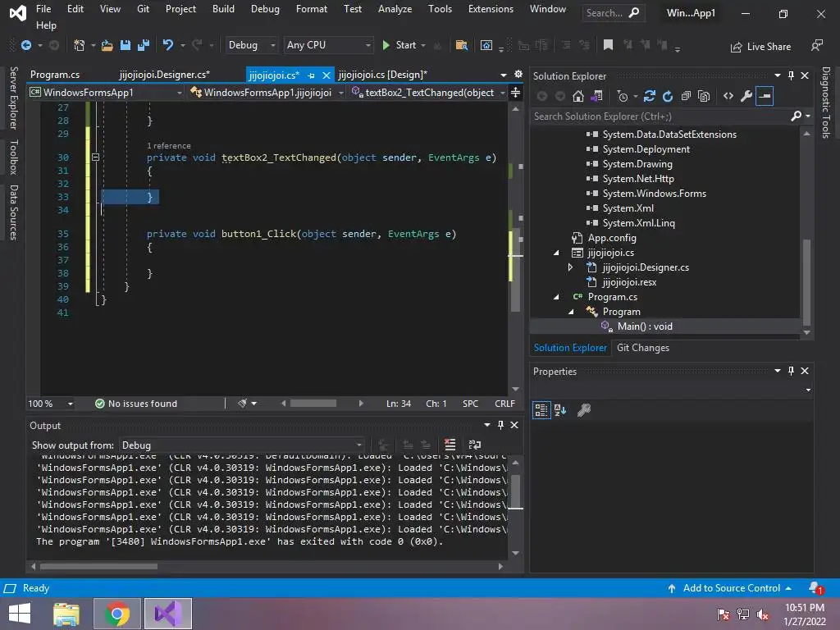
Task: Open Chrome from the Windows taskbar
Action: [x=117, y=614]
